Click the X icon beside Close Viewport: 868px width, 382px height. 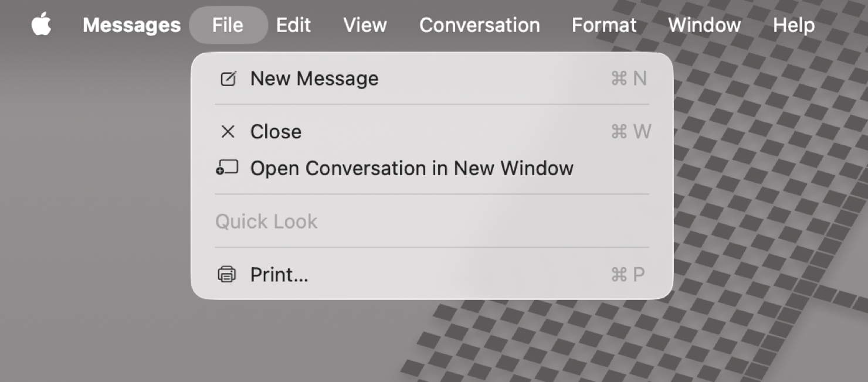(228, 131)
